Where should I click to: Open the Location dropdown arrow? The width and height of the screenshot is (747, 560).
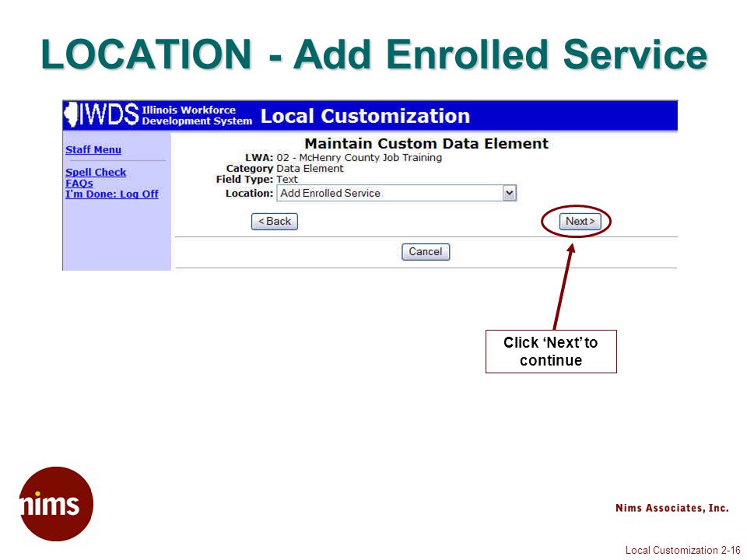(x=509, y=194)
